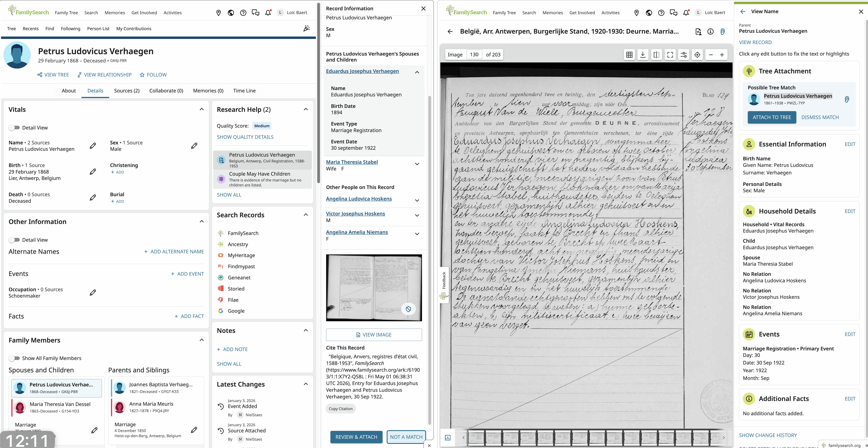Edit the Birth vital with its pencil icon
This screenshot has width=868, height=448.
[93, 172]
